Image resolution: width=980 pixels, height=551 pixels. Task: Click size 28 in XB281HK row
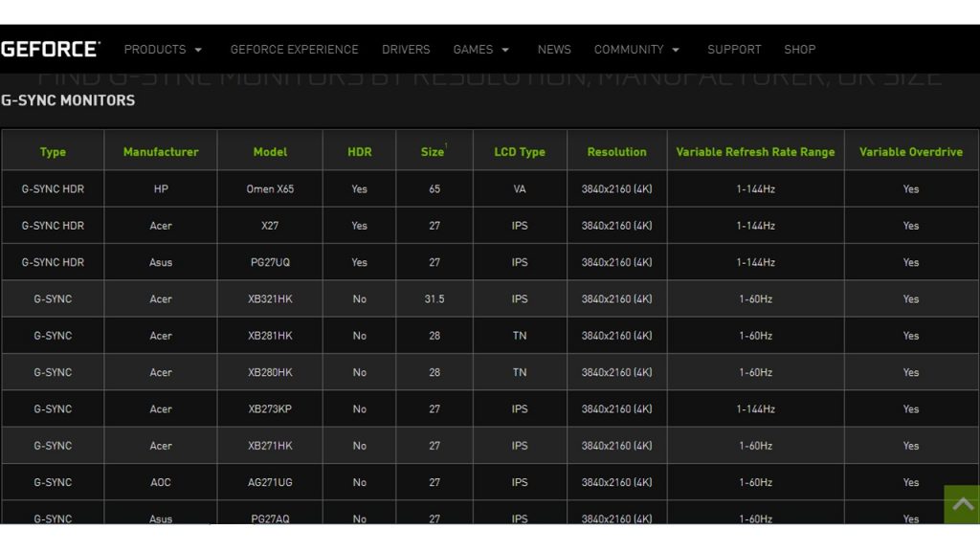pyautogui.click(x=434, y=336)
